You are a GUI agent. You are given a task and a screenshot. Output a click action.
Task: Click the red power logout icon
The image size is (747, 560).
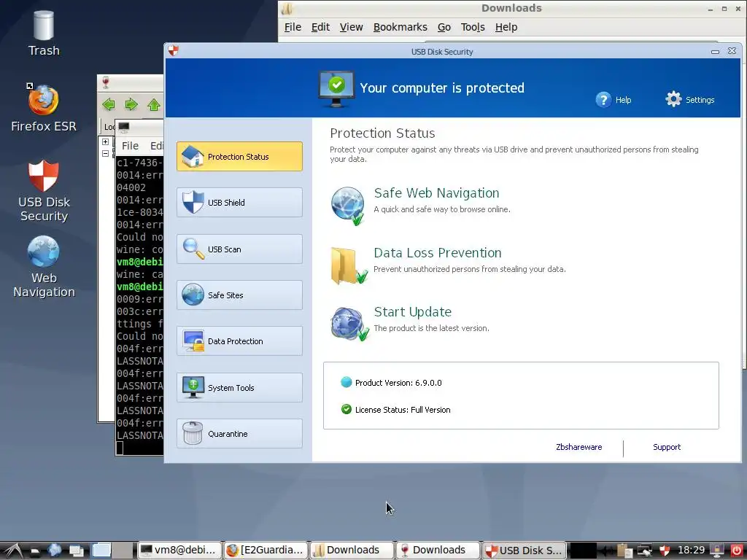pyautogui.click(x=736, y=551)
